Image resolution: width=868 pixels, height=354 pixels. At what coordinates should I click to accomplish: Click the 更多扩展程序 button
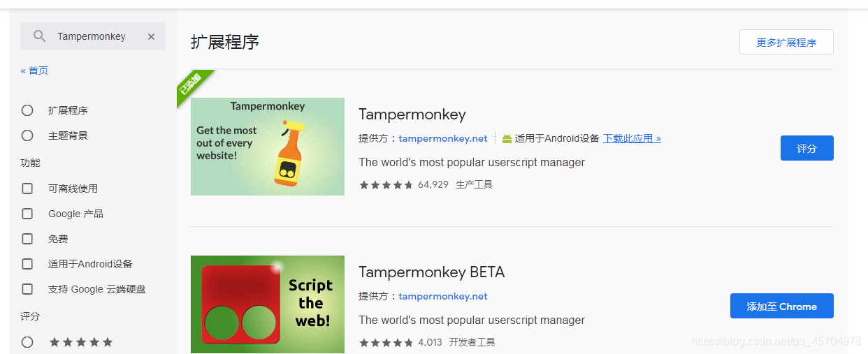pyautogui.click(x=786, y=42)
